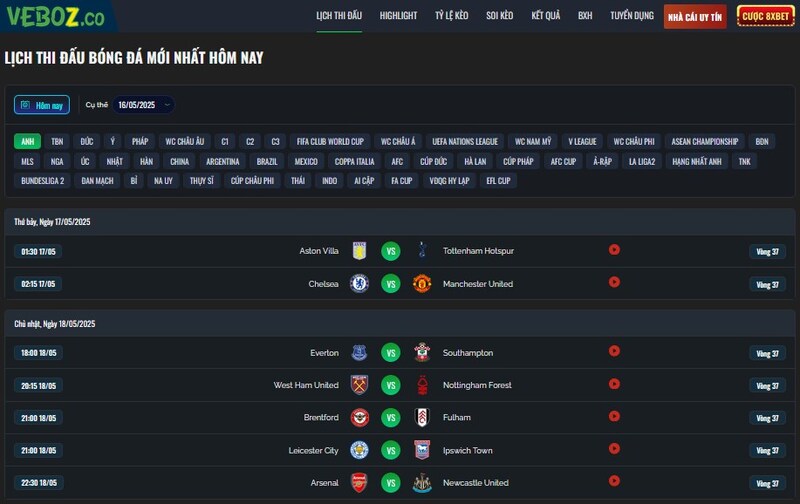Click VS badge for Arsenal vs Newcastle
The image size is (800, 504).
(x=391, y=483)
